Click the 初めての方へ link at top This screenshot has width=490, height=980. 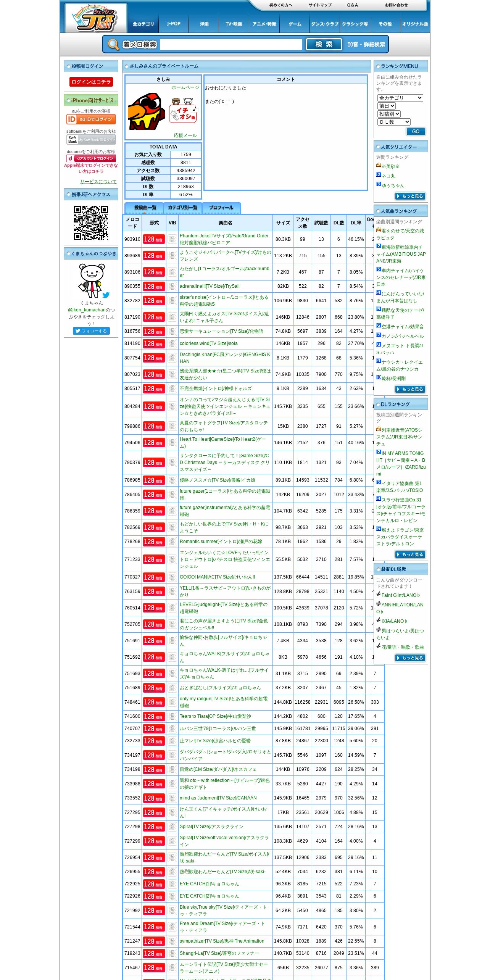click(x=280, y=5)
